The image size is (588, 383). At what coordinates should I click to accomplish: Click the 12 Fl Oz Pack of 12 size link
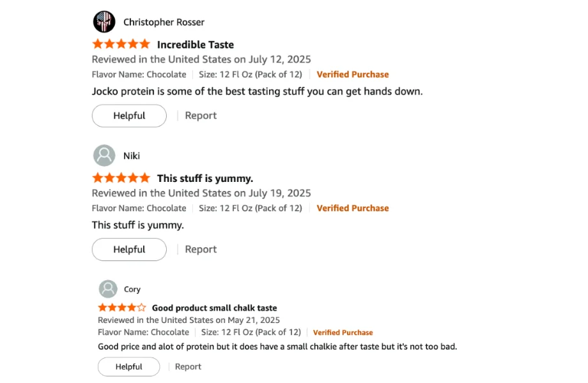click(x=251, y=74)
